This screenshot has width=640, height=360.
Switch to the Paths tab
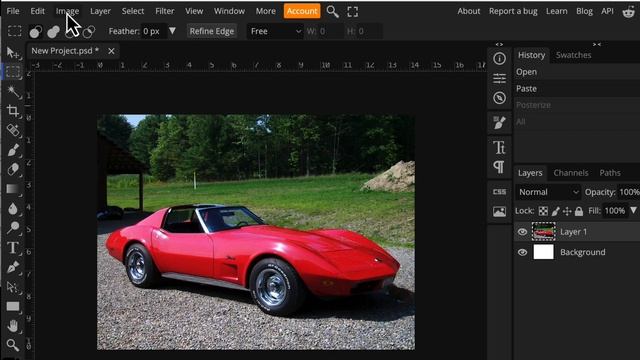(x=610, y=173)
